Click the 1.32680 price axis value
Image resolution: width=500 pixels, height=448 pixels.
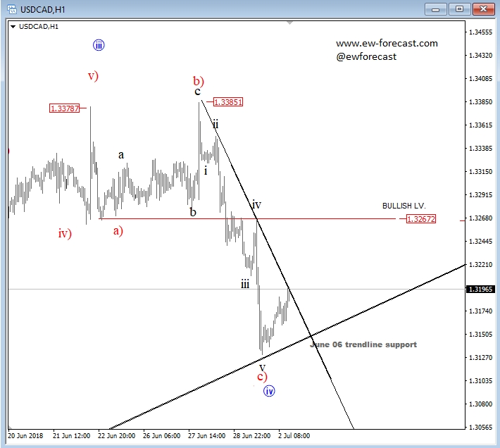[x=480, y=218]
